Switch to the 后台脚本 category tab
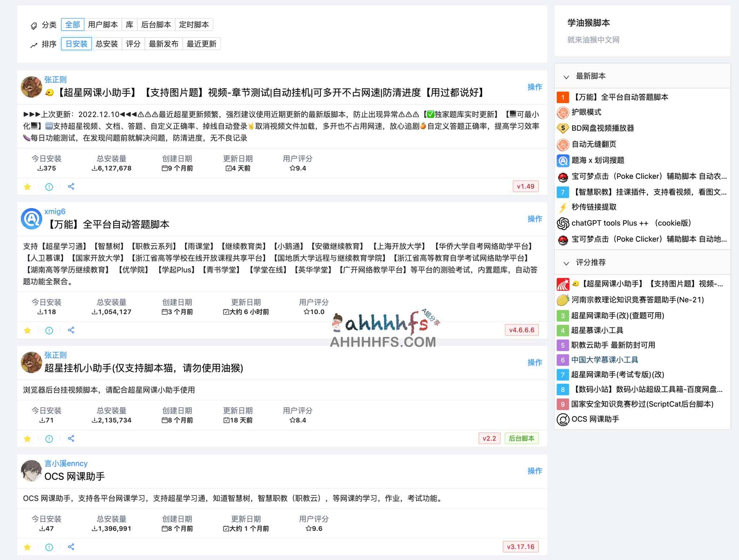 tap(156, 25)
